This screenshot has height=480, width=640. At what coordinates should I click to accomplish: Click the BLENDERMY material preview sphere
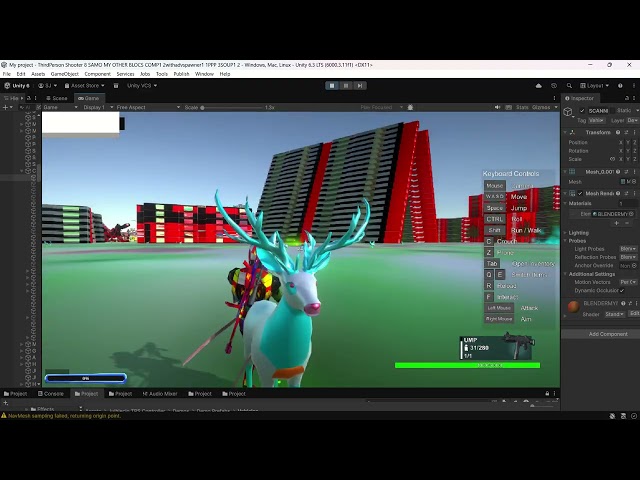point(573,307)
